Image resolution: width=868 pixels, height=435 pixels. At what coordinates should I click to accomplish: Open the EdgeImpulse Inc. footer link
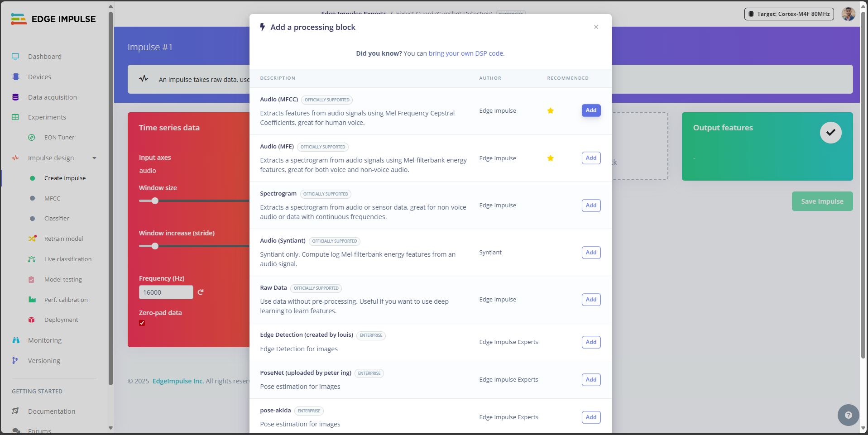pyautogui.click(x=178, y=381)
